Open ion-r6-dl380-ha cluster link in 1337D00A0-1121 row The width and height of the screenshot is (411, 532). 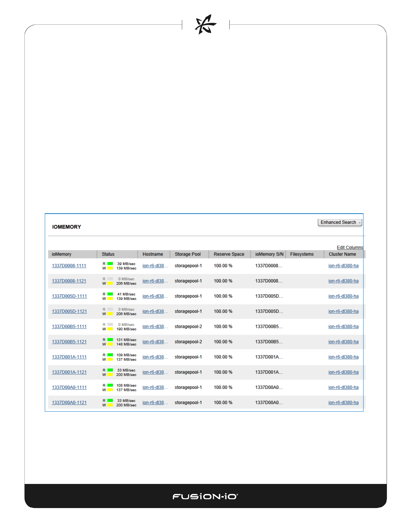click(x=343, y=403)
